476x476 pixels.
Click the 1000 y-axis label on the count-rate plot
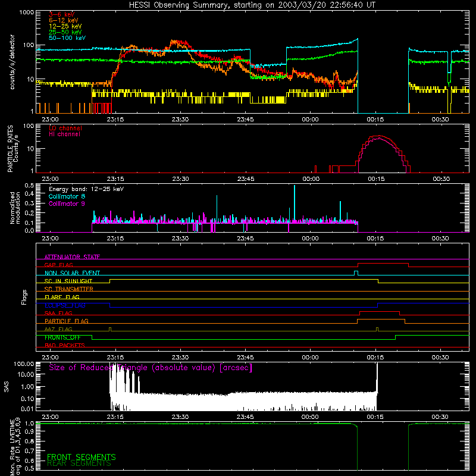click(27, 12)
